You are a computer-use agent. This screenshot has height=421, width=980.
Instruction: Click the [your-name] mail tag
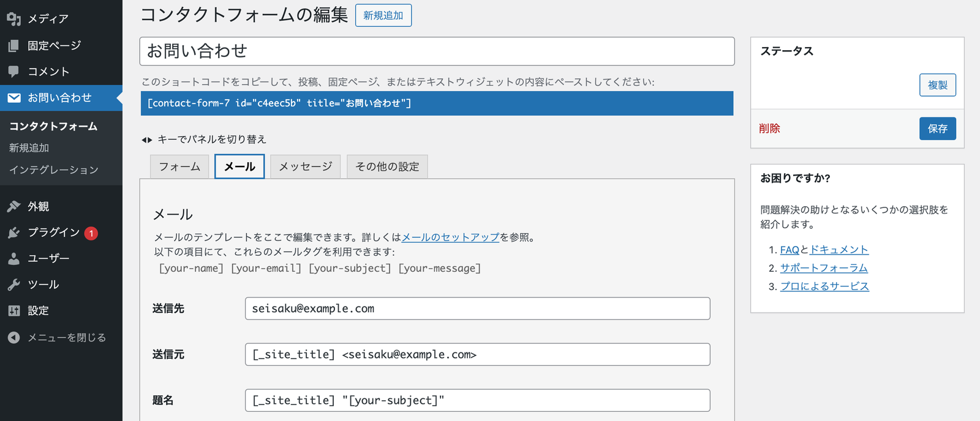[191, 268]
